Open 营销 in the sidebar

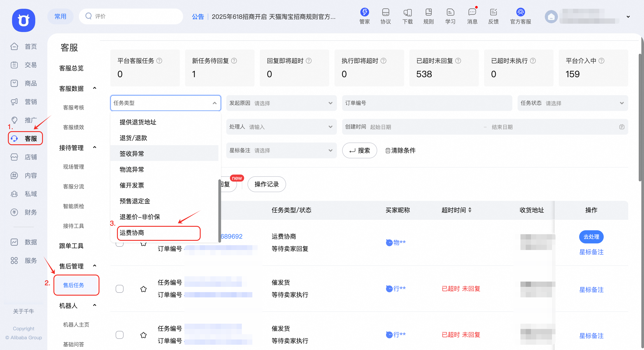[24, 102]
